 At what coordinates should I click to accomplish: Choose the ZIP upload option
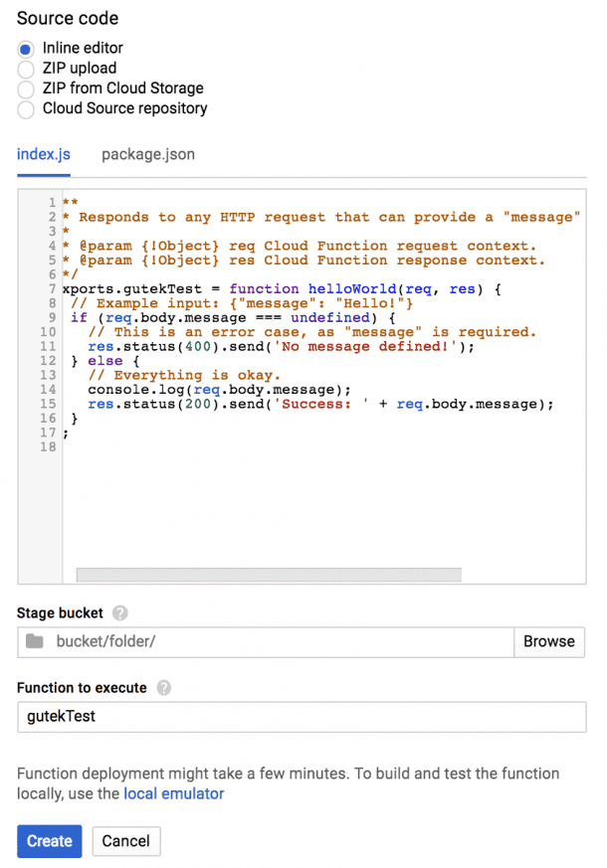click(x=28, y=69)
